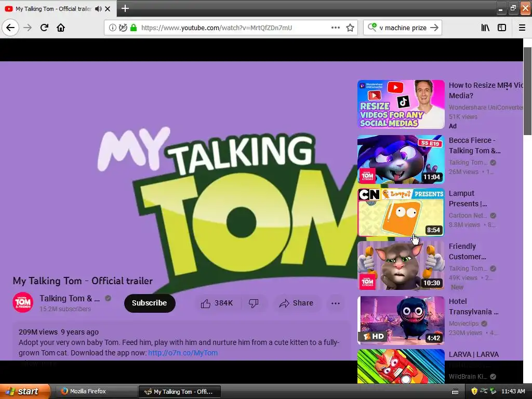The width and height of the screenshot is (532, 399).
Task: Open the Firefox hamburger menu
Action: click(x=522, y=28)
